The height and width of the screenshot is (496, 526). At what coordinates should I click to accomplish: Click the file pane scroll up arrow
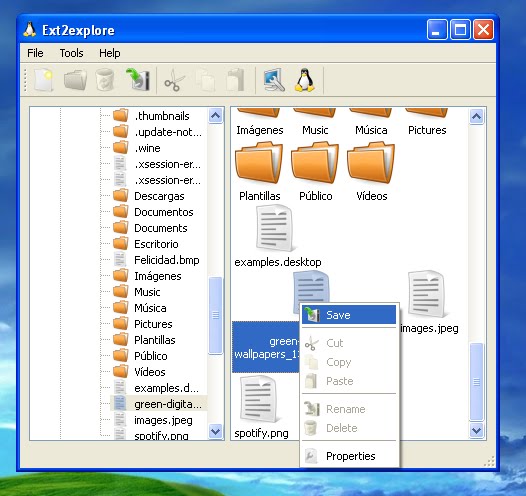coord(476,116)
